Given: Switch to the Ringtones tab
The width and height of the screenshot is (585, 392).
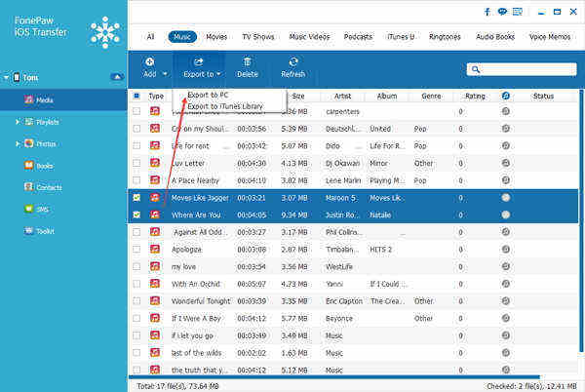Looking at the screenshot, I should pyautogui.click(x=445, y=36).
